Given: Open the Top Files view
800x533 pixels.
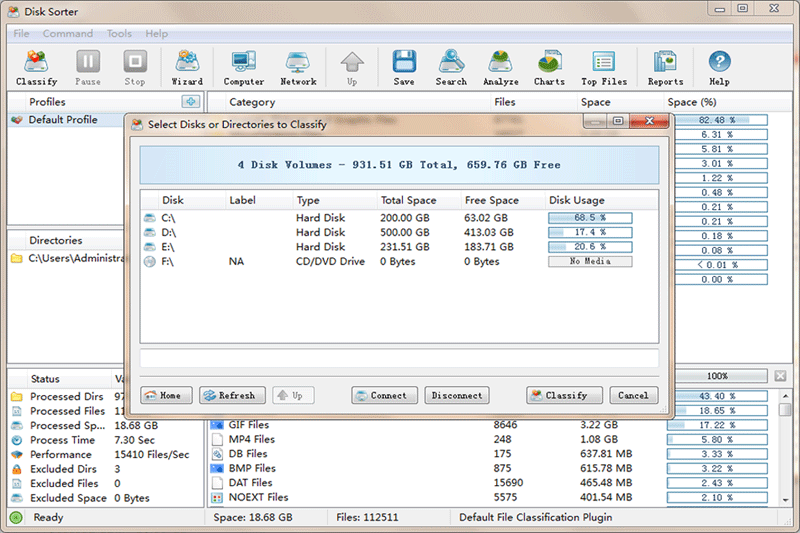Looking at the screenshot, I should pos(603,67).
